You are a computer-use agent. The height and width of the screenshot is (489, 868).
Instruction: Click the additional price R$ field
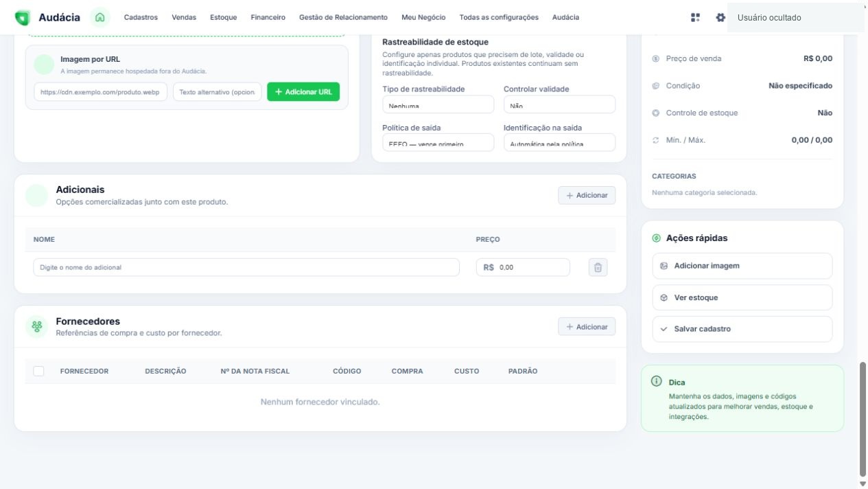point(523,267)
